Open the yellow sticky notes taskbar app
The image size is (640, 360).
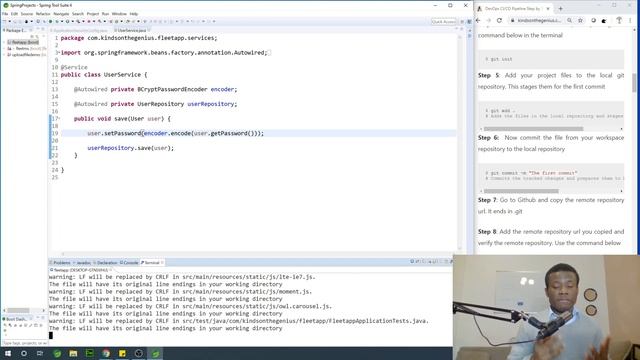[x=122, y=353]
